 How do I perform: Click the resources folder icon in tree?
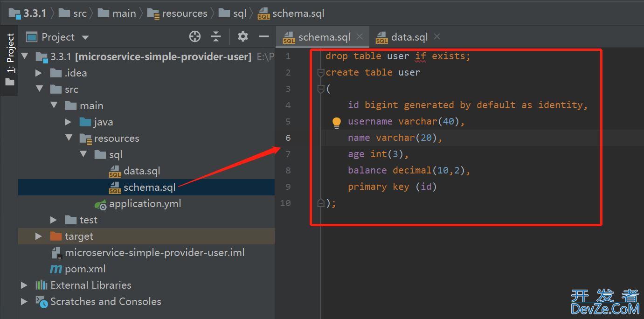[85, 139]
